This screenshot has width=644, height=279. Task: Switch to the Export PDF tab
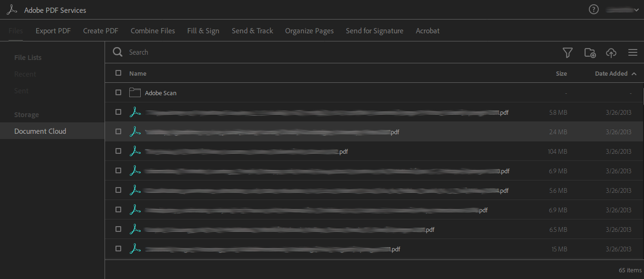click(x=53, y=30)
